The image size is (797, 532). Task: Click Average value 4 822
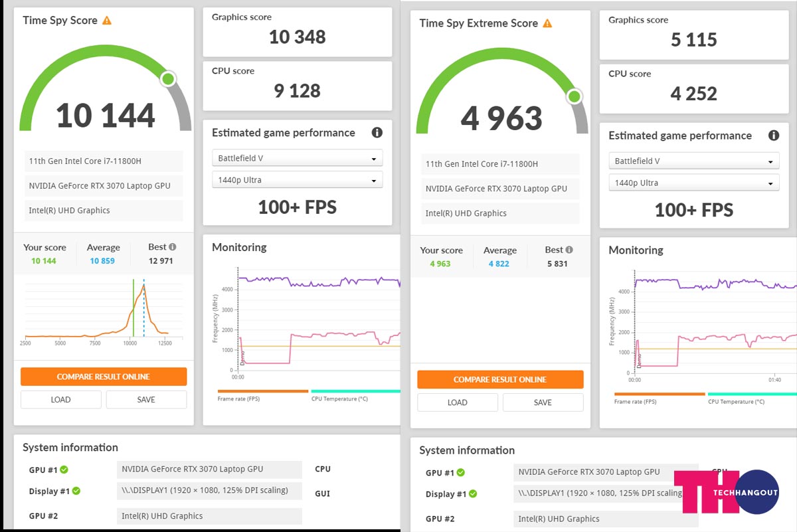(499, 264)
